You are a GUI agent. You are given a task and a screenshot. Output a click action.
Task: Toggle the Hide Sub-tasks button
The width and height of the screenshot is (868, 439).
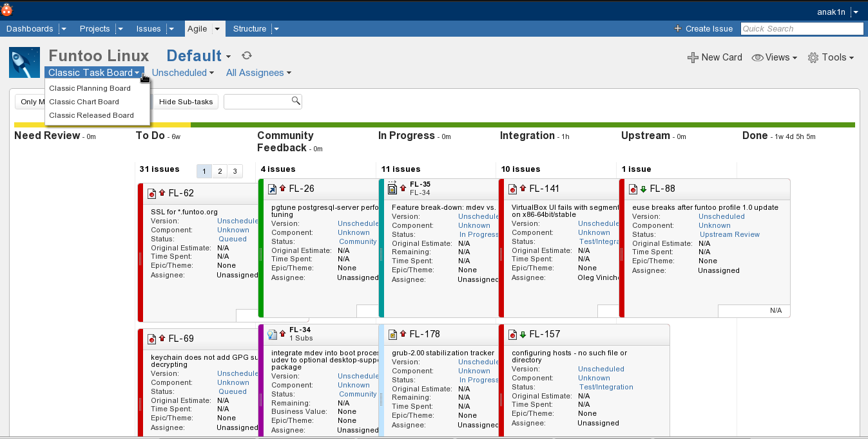click(186, 102)
